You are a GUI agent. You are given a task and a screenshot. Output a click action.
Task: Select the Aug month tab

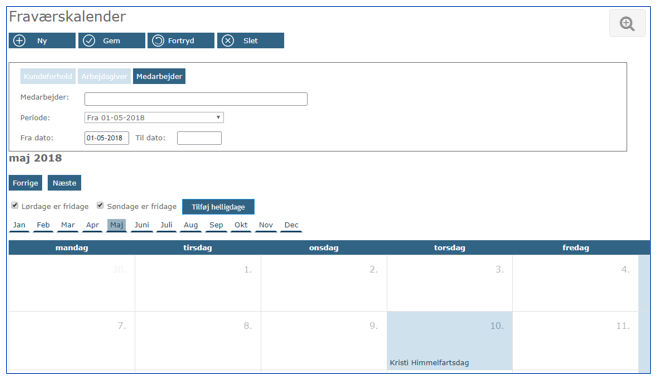[x=191, y=225]
